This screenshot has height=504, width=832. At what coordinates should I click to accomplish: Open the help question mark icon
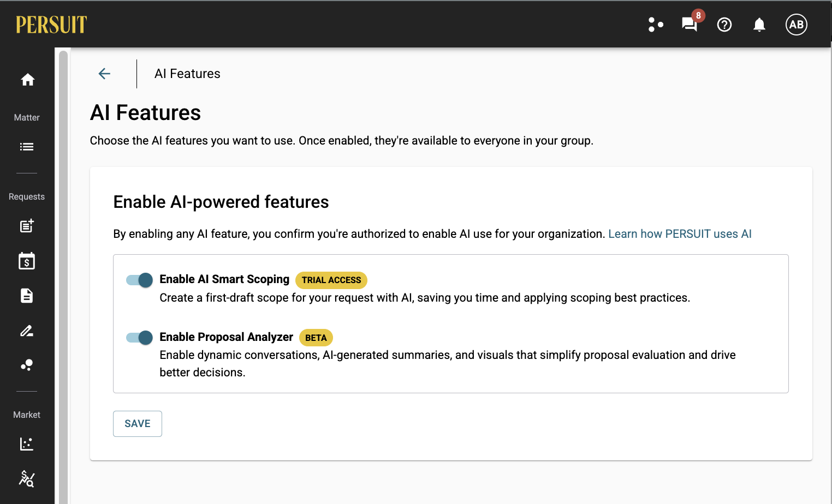[724, 25]
